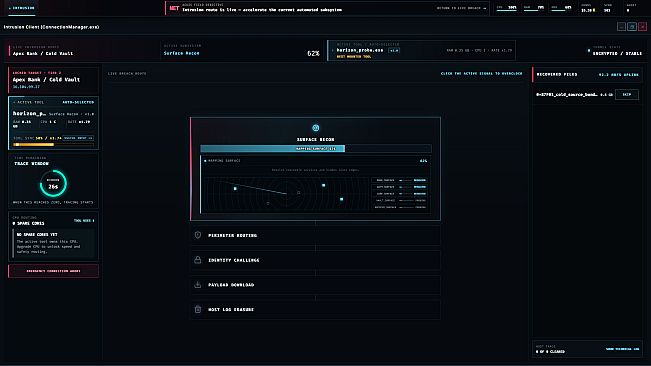The image size is (651, 366).
Task: Click 'Click the active signal to overclock' hint
Action: point(482,73)
